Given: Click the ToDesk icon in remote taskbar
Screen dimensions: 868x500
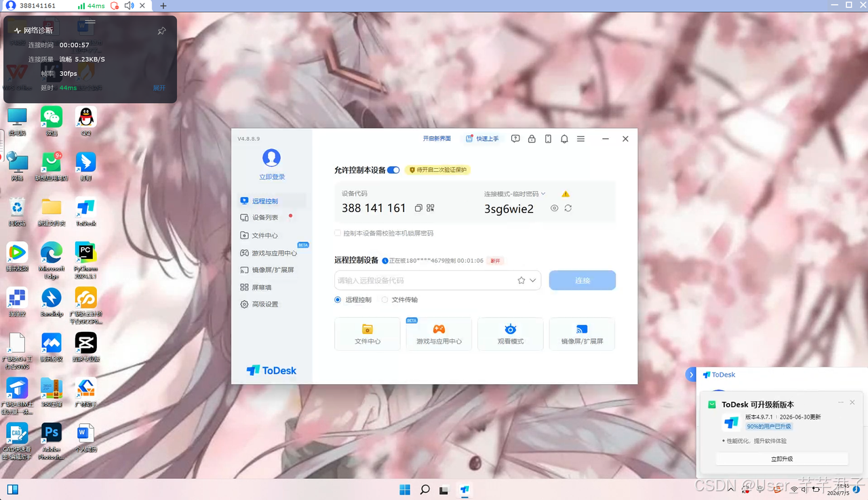Looking at the screenshot, I should click(465, 489).
